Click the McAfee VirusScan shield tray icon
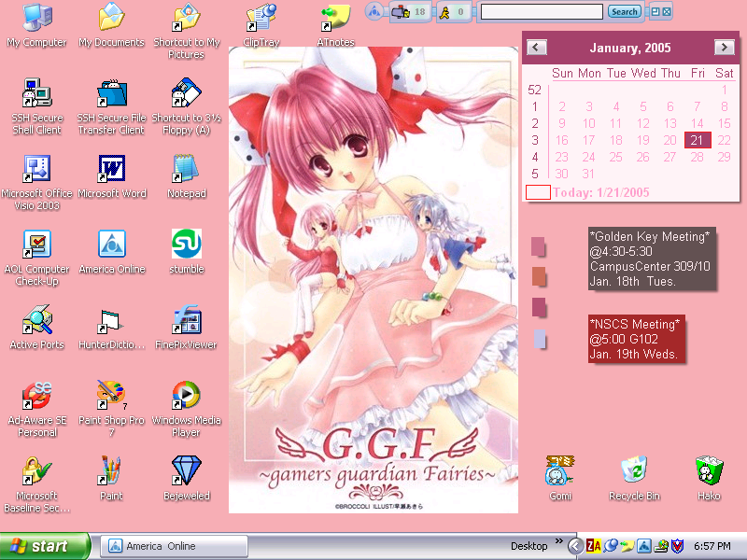Screen dimensions: 747x560 pyautogui.click(x=677, y=546)
